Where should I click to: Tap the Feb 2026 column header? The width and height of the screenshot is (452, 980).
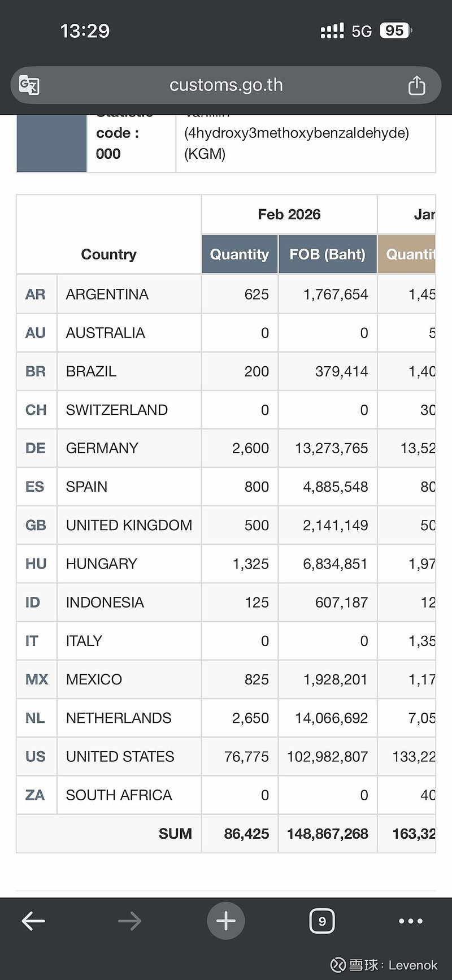tap(289, 214)
